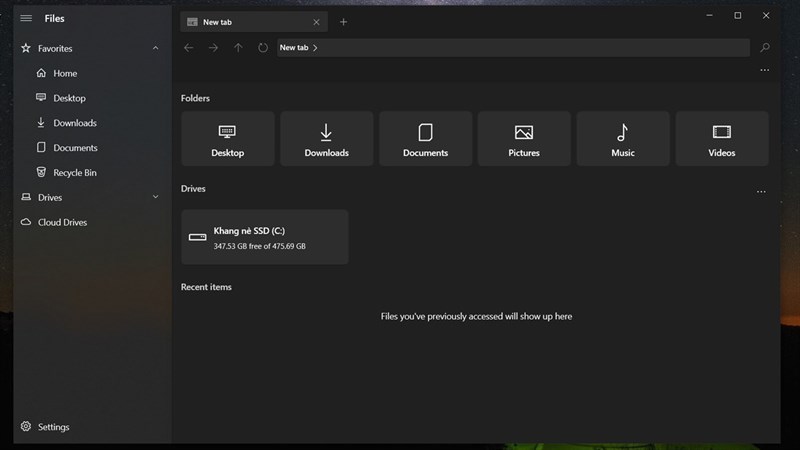Minimize the Files window
This screenshot has width=800, height=450.
pyautogui.click(x=709, y=16)
